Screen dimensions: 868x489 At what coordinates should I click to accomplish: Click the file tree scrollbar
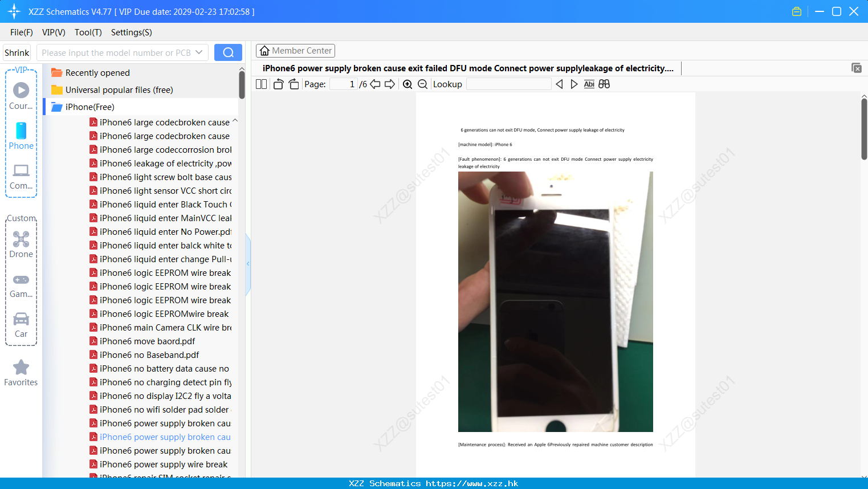(242, 85)
